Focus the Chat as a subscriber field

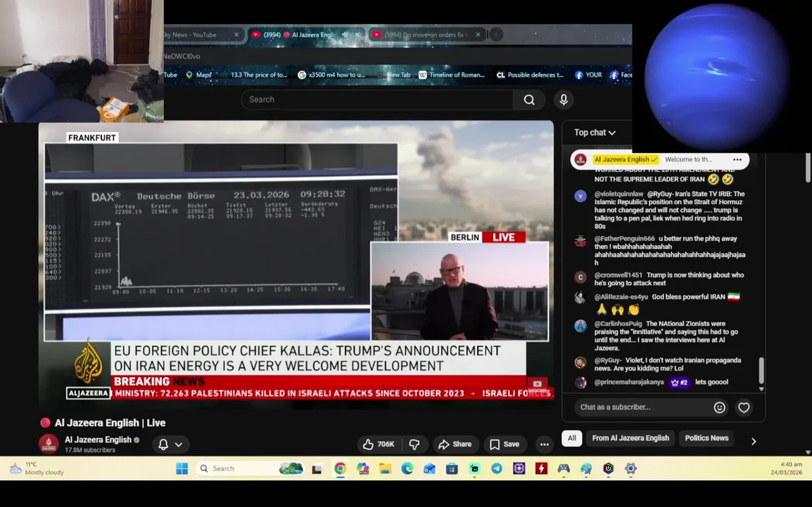point(642,408)
